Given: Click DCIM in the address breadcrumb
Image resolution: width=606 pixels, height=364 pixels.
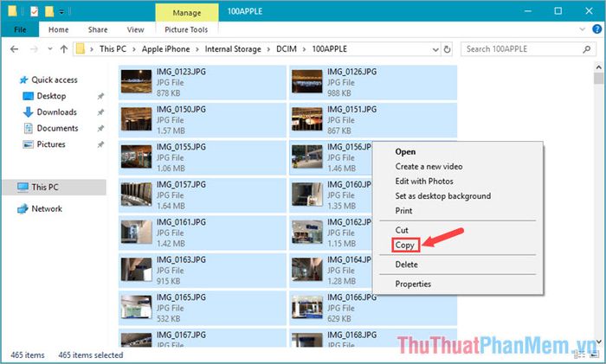Looking at the screenshot, I should click(287, 49).
